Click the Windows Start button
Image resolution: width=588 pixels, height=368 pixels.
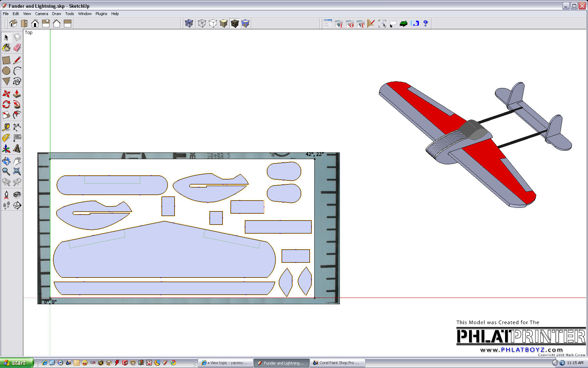coord(16,363)
